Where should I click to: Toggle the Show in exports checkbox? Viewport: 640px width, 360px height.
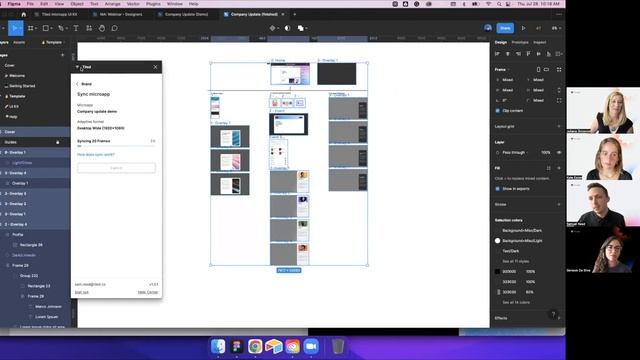click(x=498, y=189)
